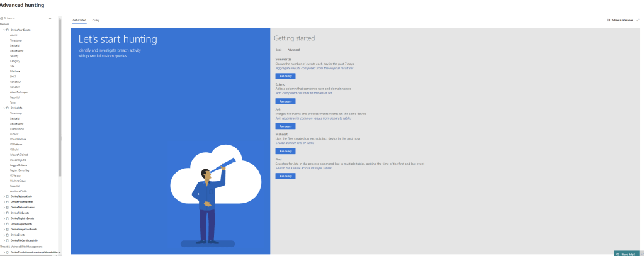Screen dimensions: 644x256
Task: Open Schema reference via its book icon
Action: [608, 20]
